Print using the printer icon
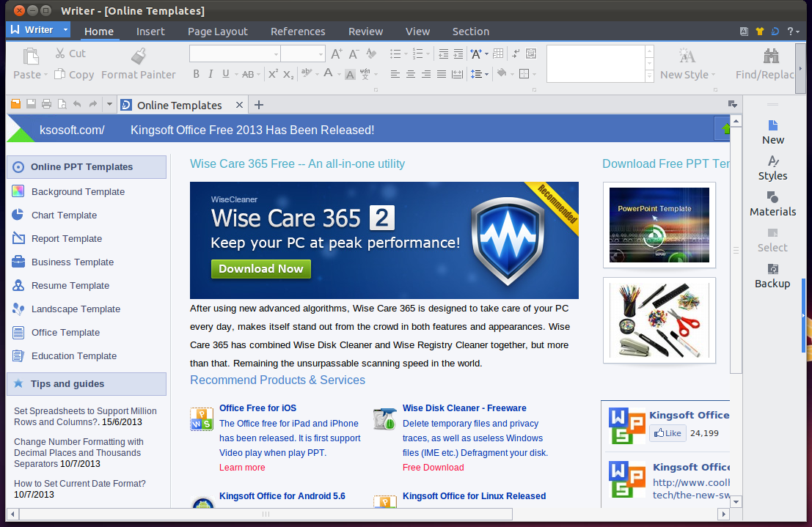Image resolution: width=812 pixels, height=527 pixels. (47, 104)
